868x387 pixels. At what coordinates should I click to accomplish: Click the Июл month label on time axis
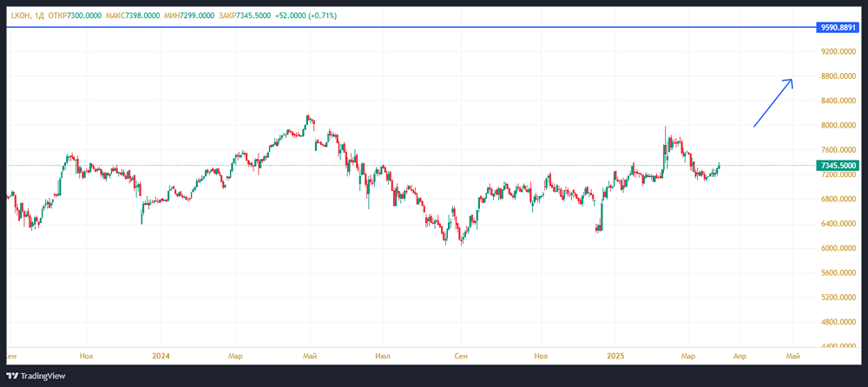[382, 356]
